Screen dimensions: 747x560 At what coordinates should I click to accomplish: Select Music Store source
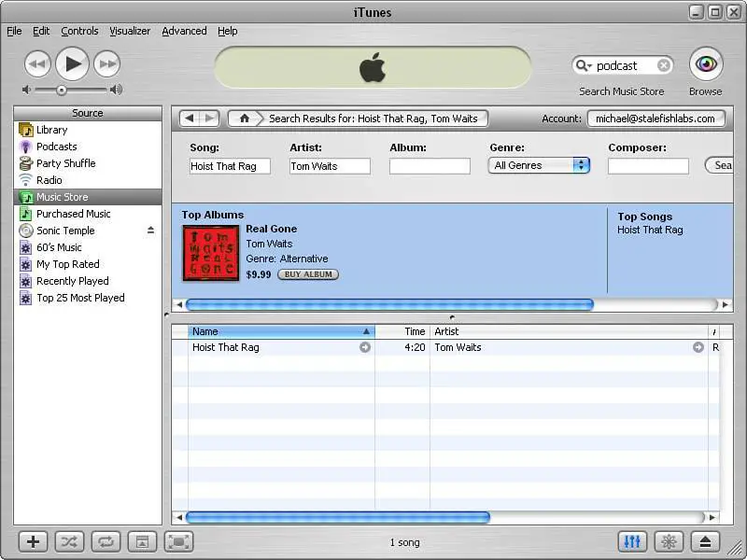88,197
